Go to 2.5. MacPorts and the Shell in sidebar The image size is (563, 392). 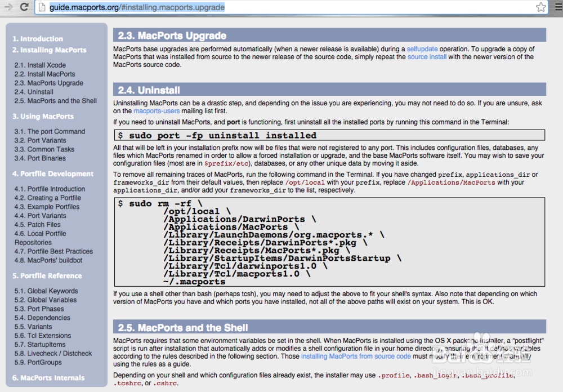click(x=56, y=101)
